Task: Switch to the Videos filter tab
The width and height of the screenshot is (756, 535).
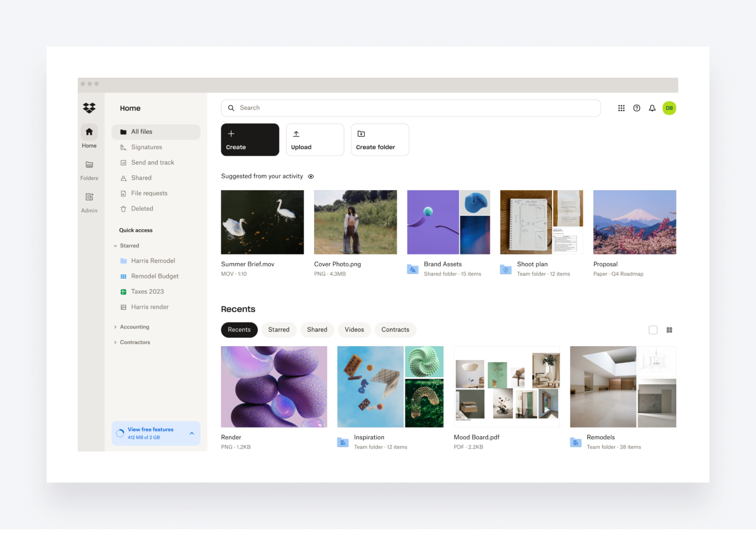Action: click(x=354, y=330)
